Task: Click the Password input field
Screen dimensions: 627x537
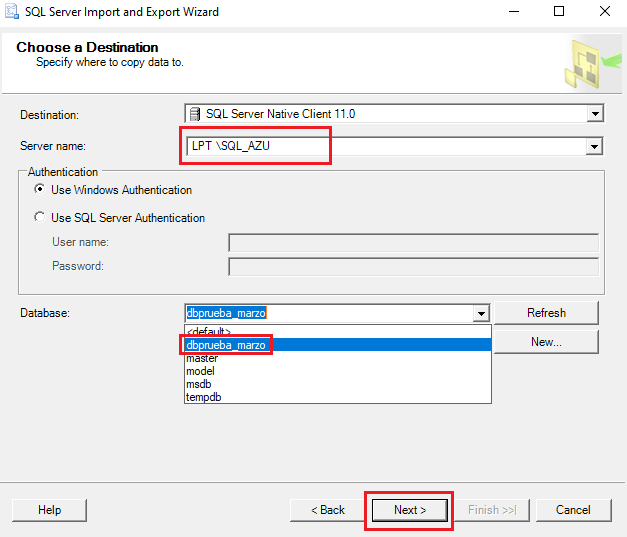Action: pos(413,267)
